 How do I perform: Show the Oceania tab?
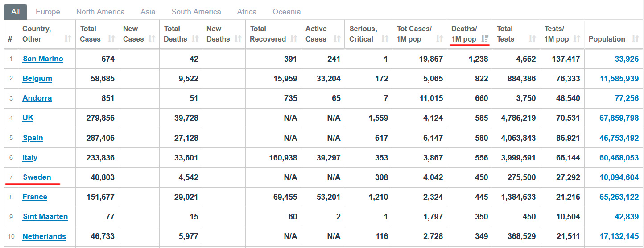coord(286,12)
